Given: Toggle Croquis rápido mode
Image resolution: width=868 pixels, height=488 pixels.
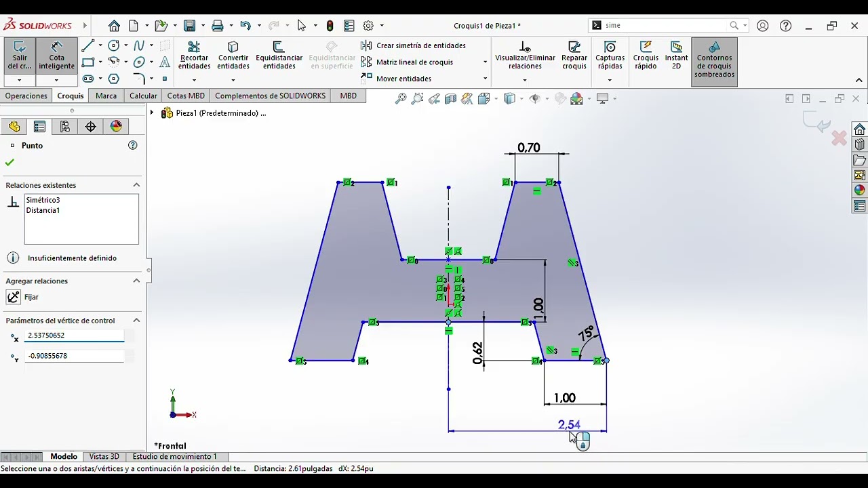Looking at the screenshot, I should pos(646,55).
